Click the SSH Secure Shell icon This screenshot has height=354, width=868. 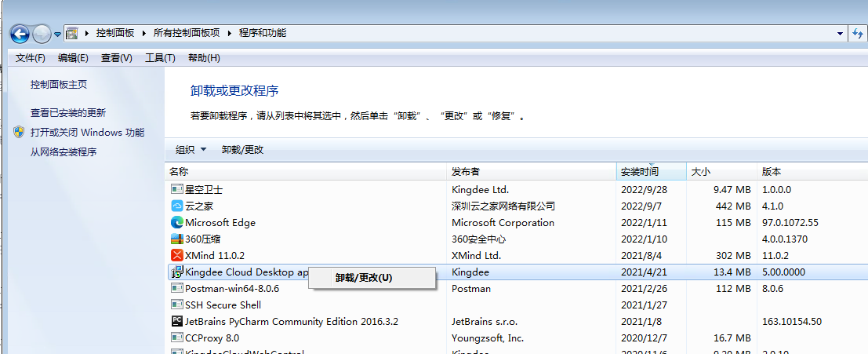tap(177, 305)
